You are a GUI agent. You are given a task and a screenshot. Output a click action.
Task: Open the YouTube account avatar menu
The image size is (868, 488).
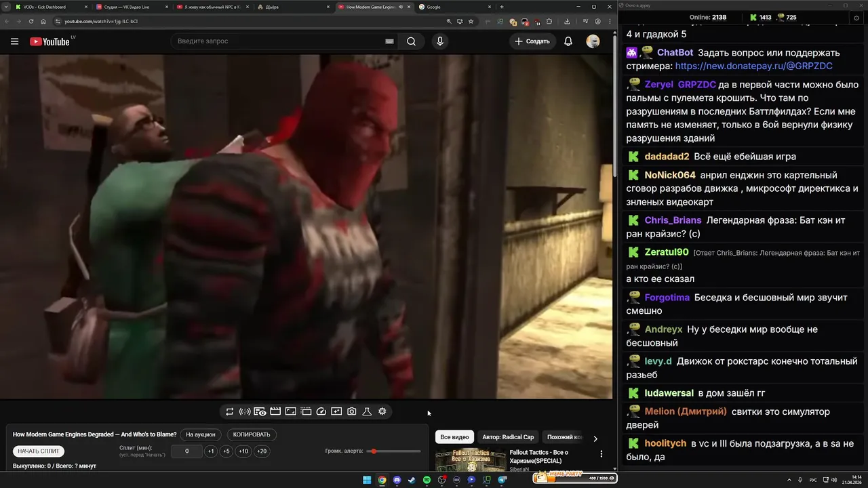[593, 41]
